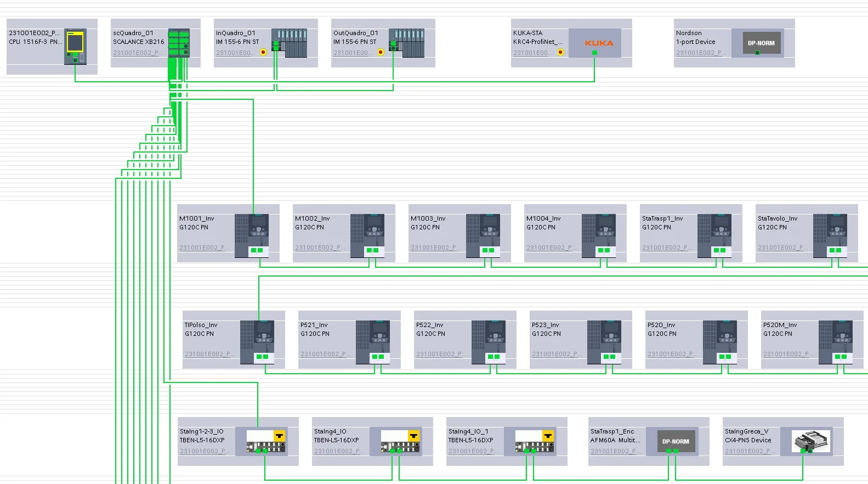
Task: Click the PROFINET port on the KUKA device
Action: (594, 53)
